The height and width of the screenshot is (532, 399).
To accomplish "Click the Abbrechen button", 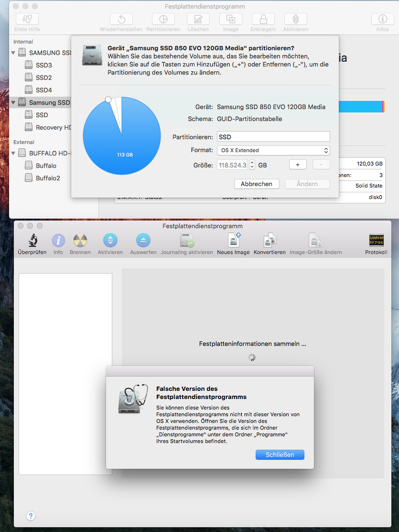I will [x=257, y=184].
